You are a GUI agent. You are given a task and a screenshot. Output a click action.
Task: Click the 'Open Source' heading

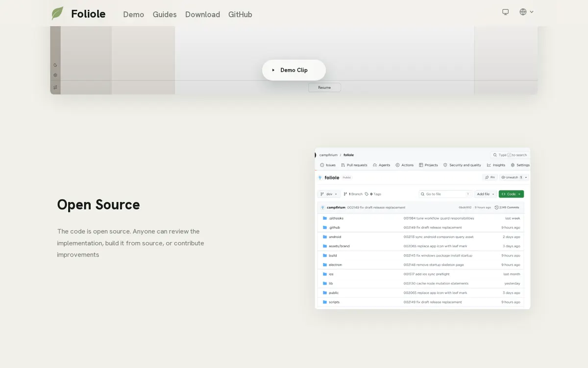pyautogui.click(x=98, y=205)
